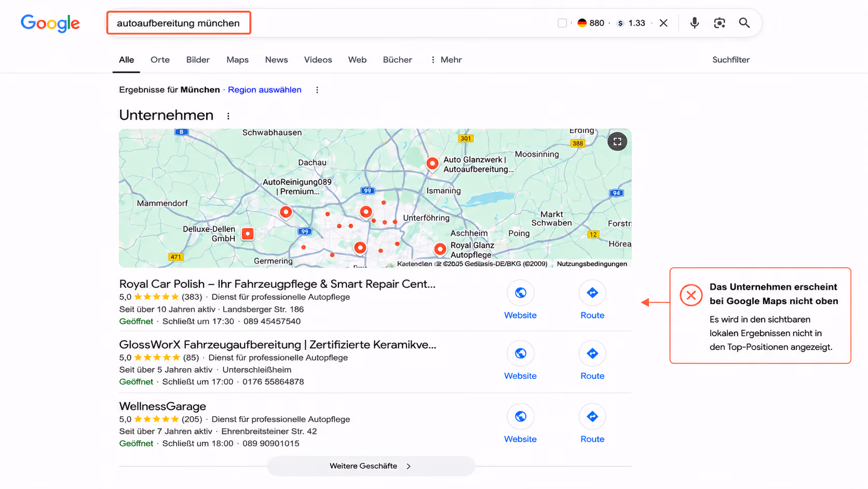Click the German flag search volume 880

(x=591, y=23)
